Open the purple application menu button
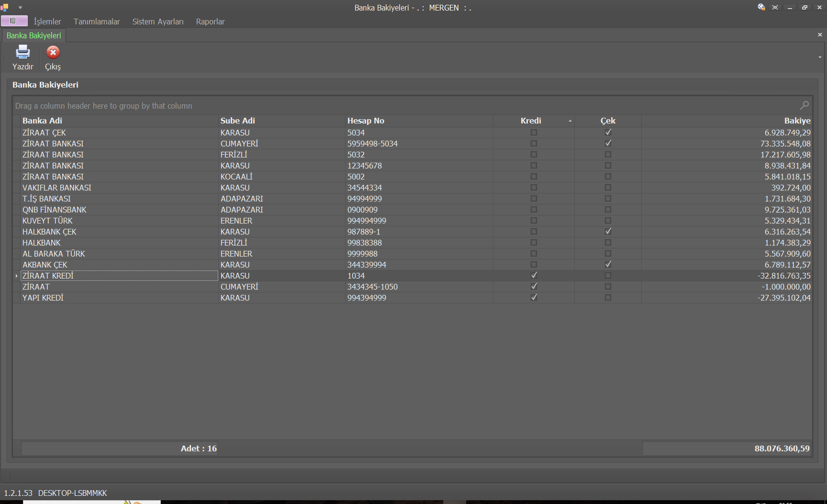827x504 pixels. pos(14,21)
